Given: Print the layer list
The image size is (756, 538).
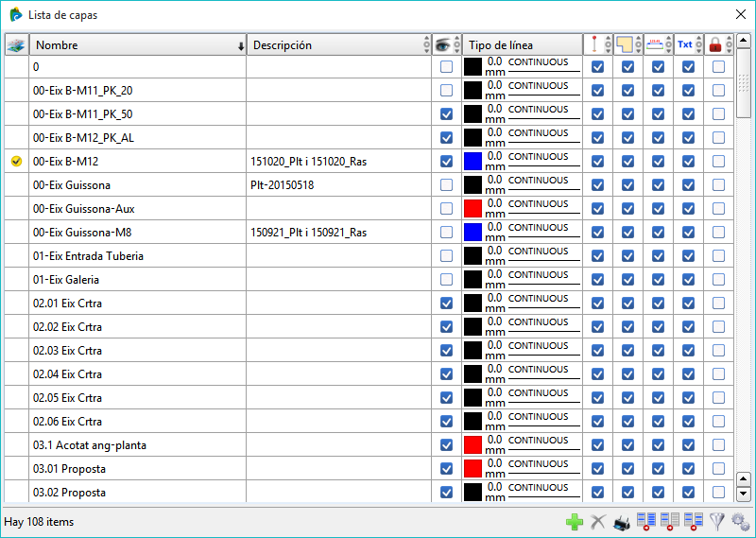Looking at the screenshot, I should click(622, 522).
